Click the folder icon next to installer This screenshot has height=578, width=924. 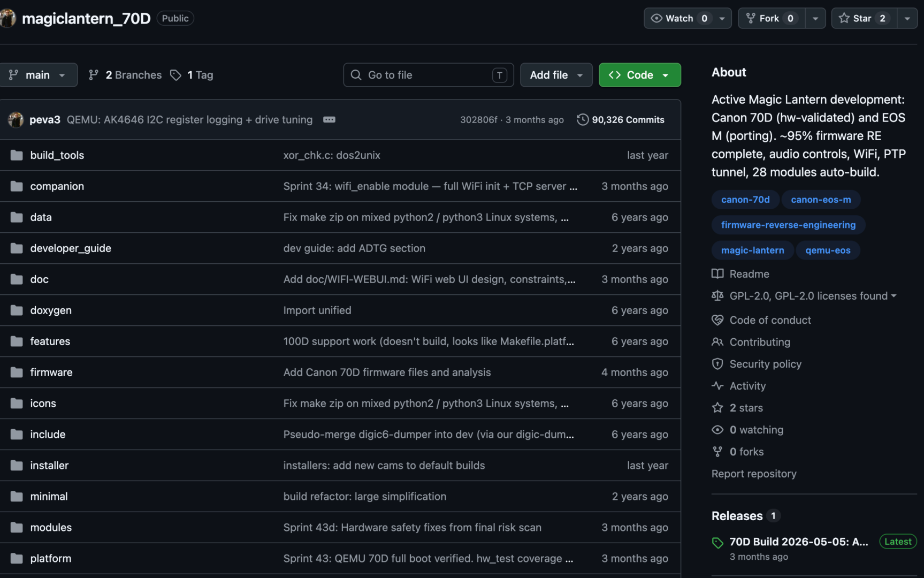pos(17,466)
